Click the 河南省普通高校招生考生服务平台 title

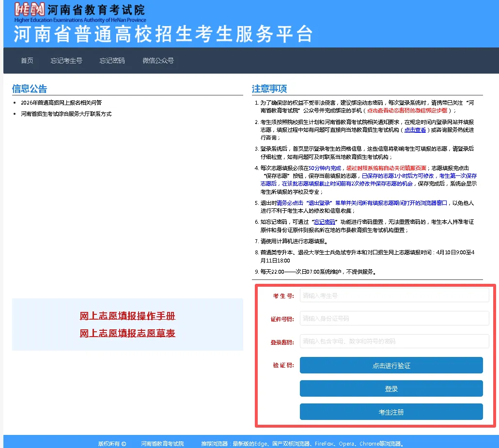click(163, 34)
